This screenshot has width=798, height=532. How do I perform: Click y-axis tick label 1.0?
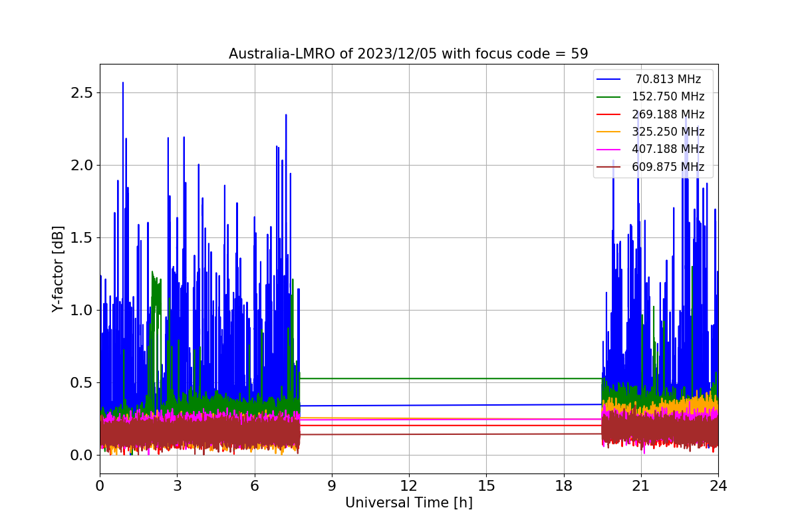click(82, 311)
